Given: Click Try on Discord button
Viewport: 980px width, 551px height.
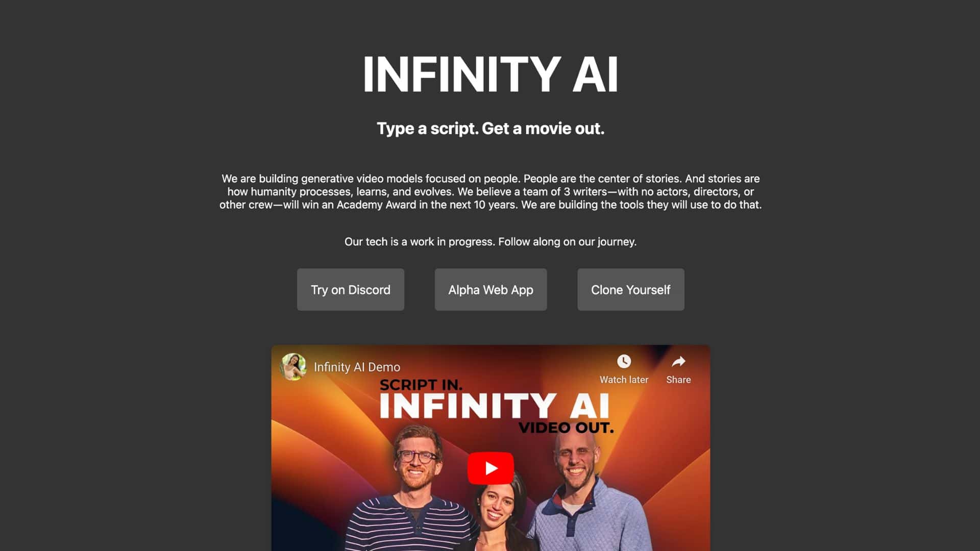Looking at the screenshot, I should (x=350, y=289).
